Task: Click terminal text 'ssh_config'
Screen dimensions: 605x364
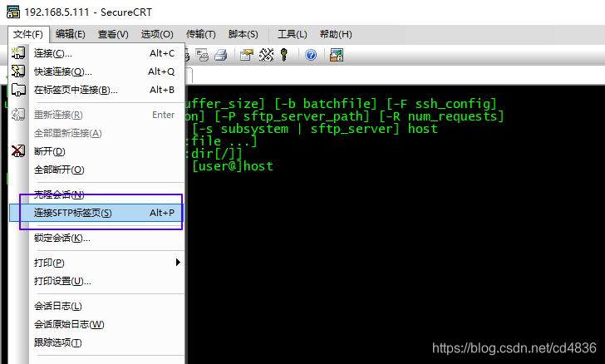Action: pyautogui.click(x=452, y=104)
